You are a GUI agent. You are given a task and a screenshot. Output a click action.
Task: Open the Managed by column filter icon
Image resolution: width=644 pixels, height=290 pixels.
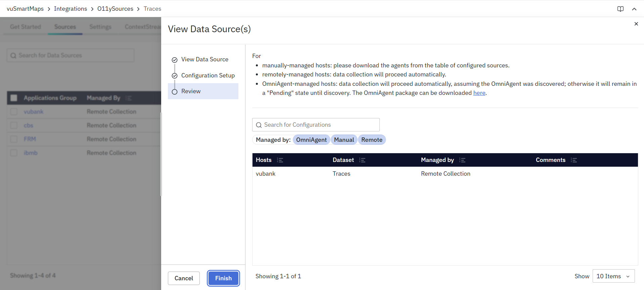(462, 160)
